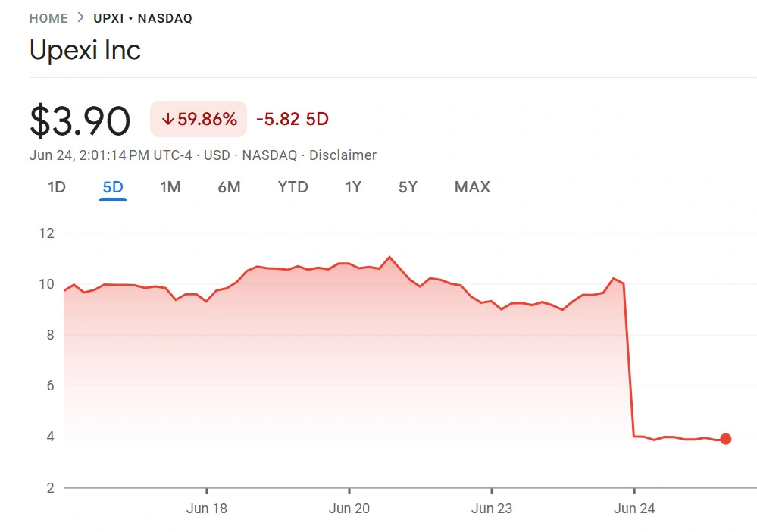
Task: Click the Jun 24 axis label
Action: [634, 509]
